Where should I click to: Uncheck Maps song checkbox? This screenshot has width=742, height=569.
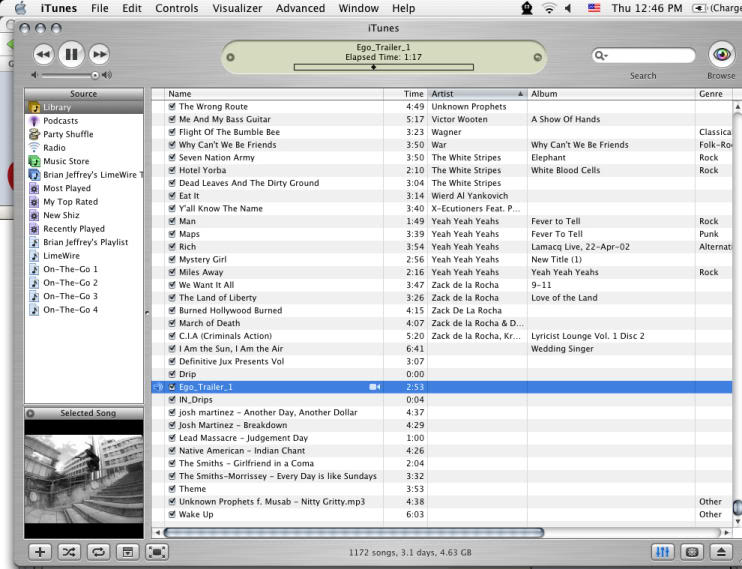pos(172,234)
